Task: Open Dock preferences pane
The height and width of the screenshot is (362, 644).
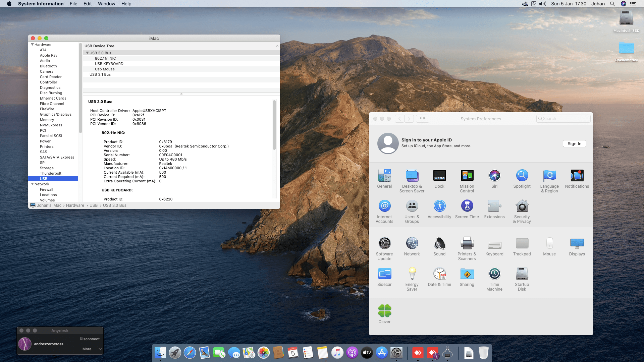Action: coord(439,179)
